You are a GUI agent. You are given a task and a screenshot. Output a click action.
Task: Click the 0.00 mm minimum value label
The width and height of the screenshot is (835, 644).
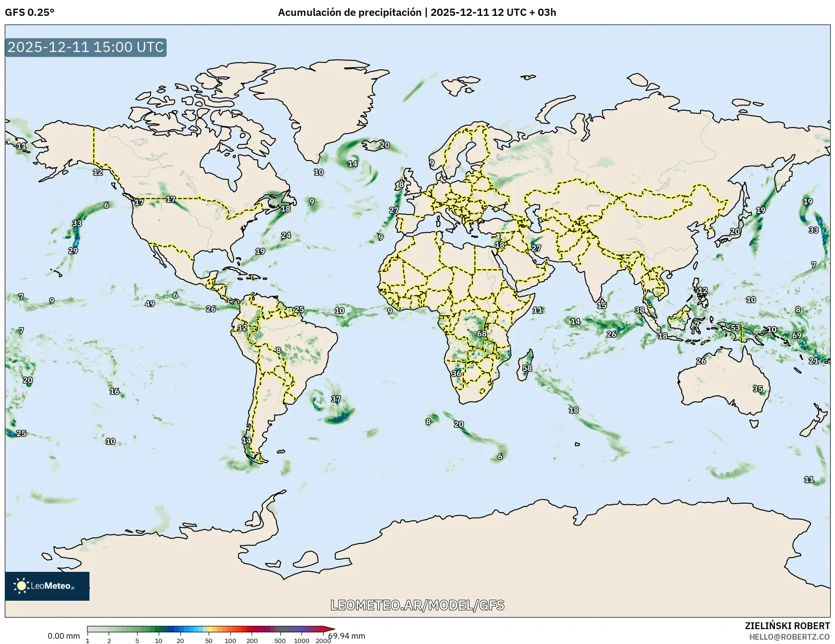click(x=63, y=636)
